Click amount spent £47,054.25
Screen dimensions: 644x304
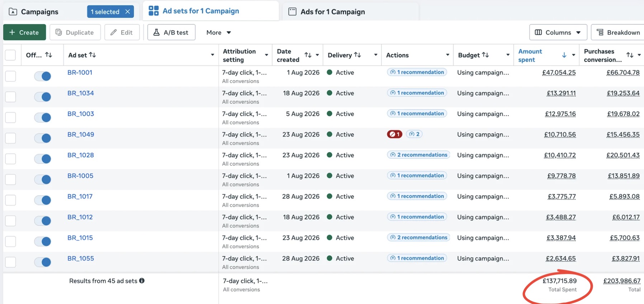559,72
